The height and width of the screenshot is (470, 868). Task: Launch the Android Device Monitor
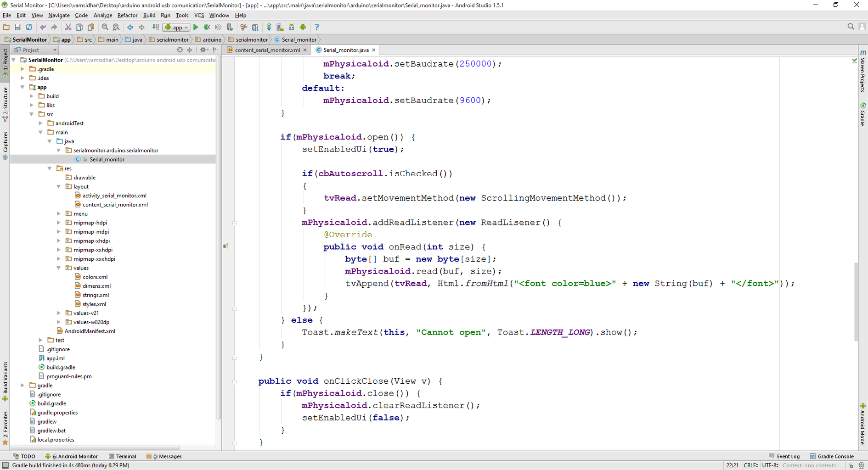point(303,27)
